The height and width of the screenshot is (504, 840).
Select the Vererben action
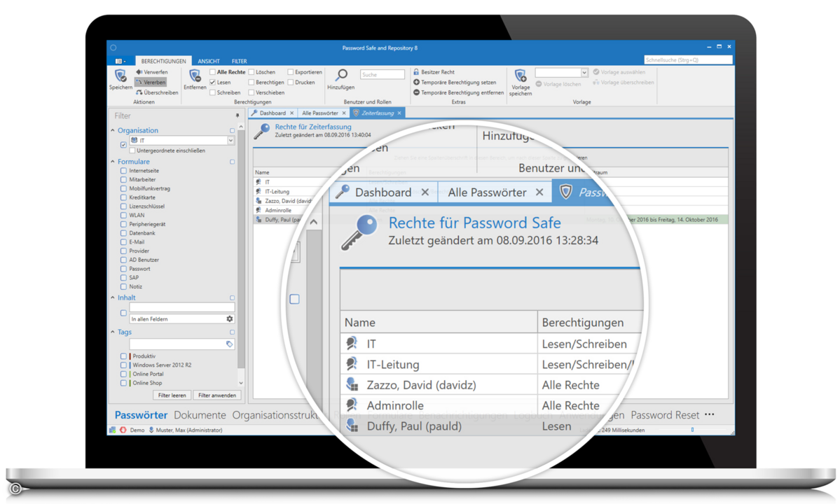[151, 83]
